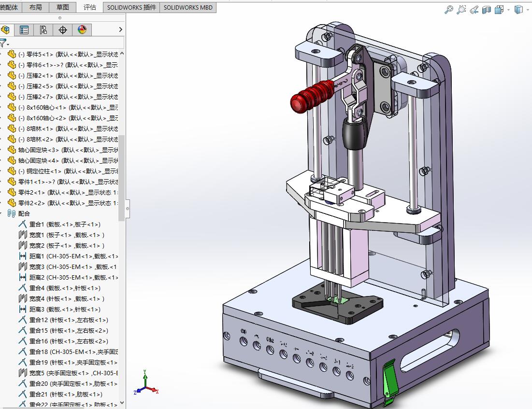532x409 pixels.
Task: Open the ConfigurationManager tab icon
Action: point(43,30)
